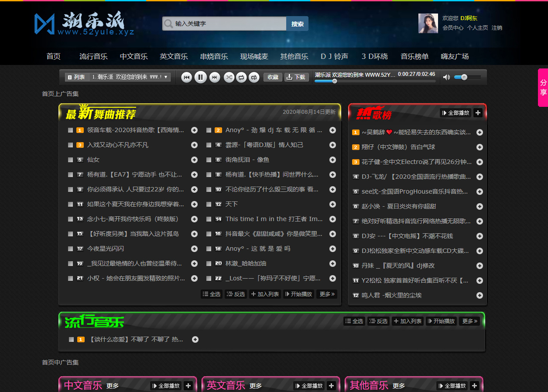Viewport: 548px width, 392px height.
Task: Skip to the previous track
Action: pyautogui.click(x=187, y=77)
